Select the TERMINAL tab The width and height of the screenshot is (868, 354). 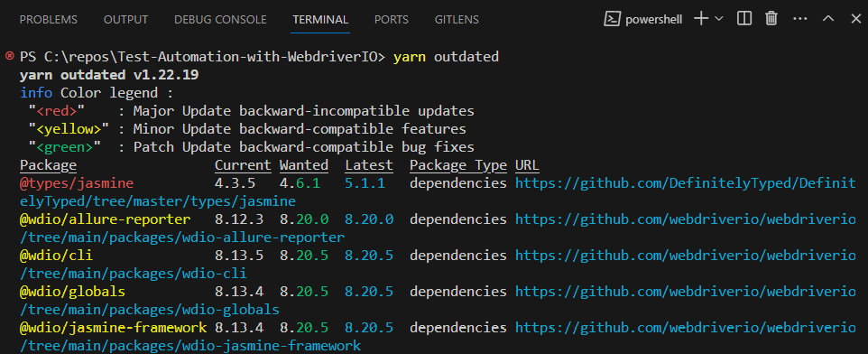coord(320,20)
